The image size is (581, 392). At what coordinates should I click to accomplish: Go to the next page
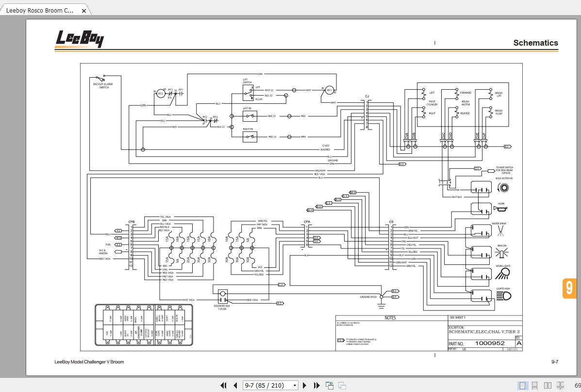[305, 385]
